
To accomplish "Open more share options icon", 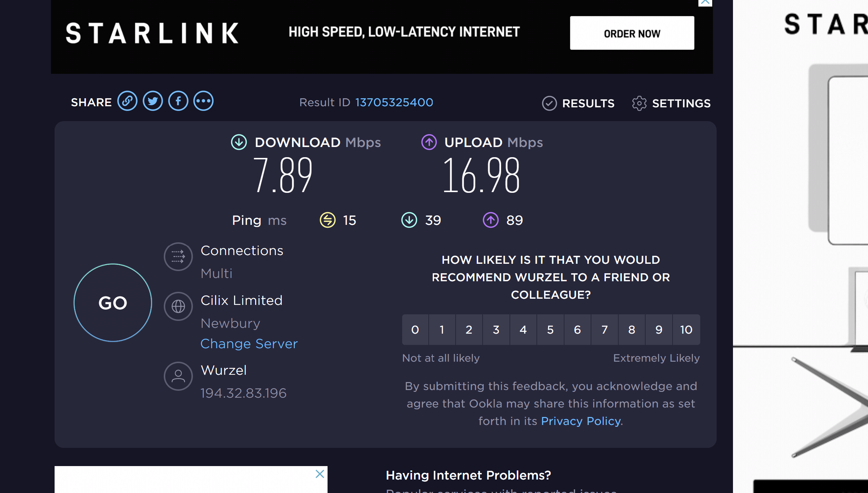I will tap(203, 101).
